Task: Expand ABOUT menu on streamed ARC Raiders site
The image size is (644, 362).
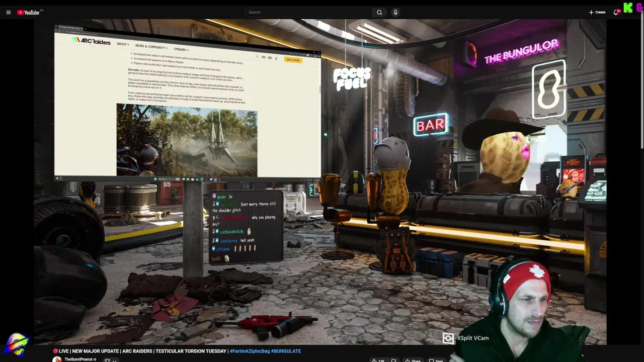Action: pos(123,44)
